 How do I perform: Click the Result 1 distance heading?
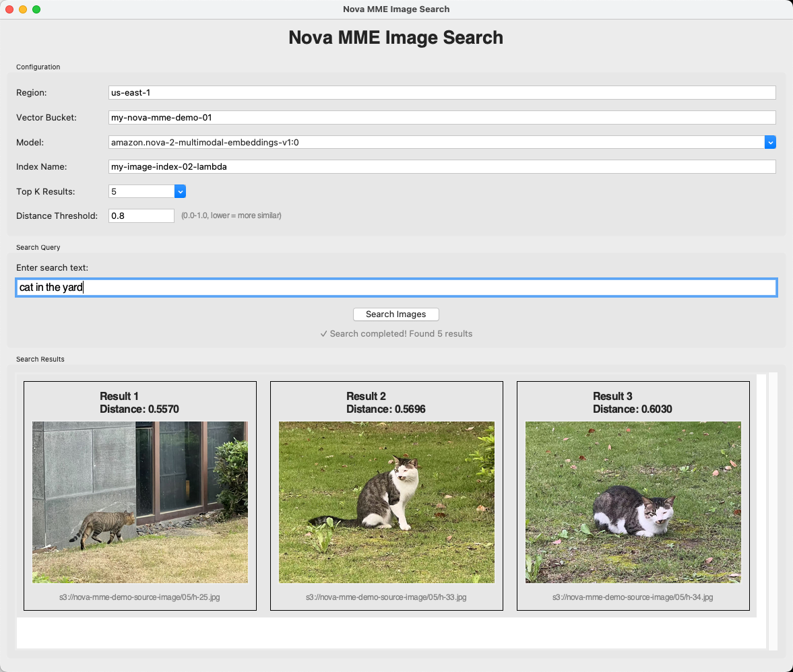[x=139, y=409]
